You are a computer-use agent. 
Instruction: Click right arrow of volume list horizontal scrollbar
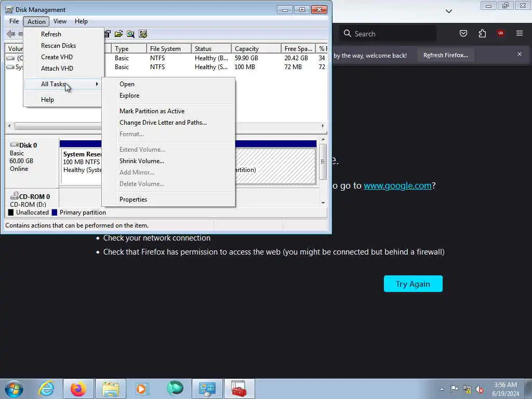coord(323,126)
